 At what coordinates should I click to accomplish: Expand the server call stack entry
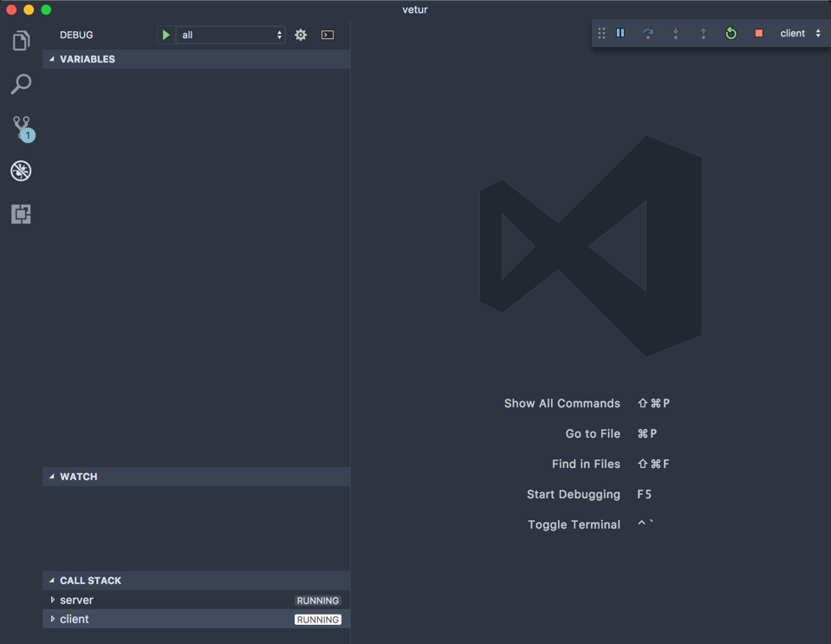pos(53,600)
